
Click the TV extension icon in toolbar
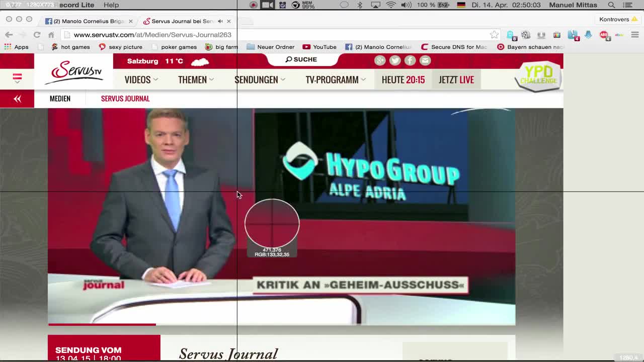coord(557,35)
